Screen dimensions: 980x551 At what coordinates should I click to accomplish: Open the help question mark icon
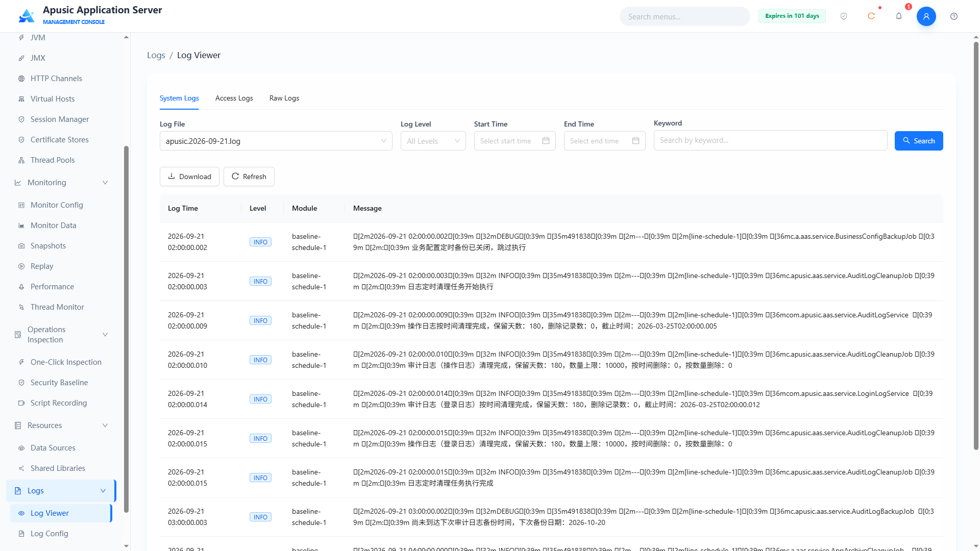point(953,16)
